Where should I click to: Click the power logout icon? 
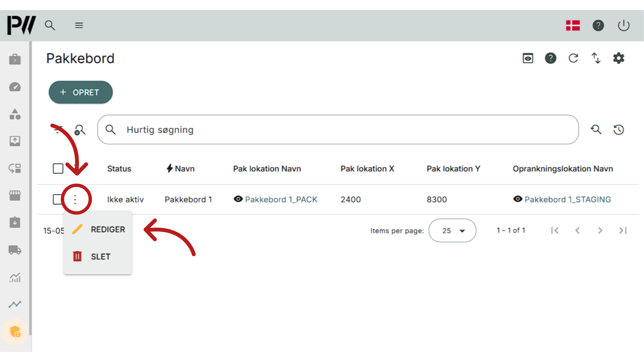pos(624,25)
